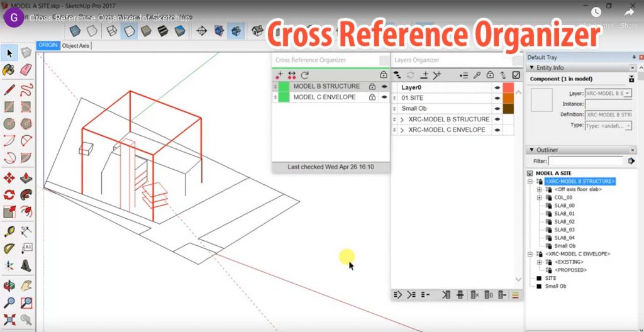
Task: Switch to the Object Axis tab
Action: point(75,45)
